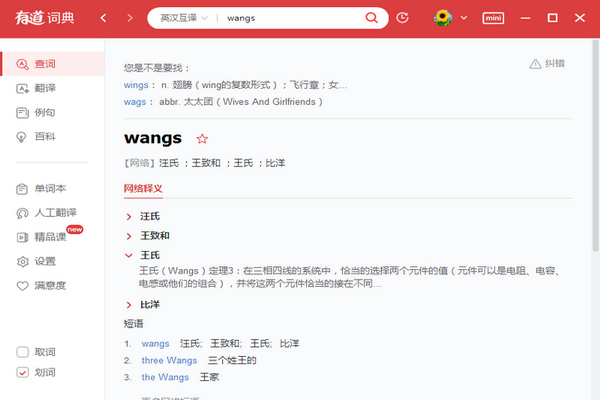Switch to mini window mode
The height and width of the screenshot is (400, 600).
click(493, 18)
